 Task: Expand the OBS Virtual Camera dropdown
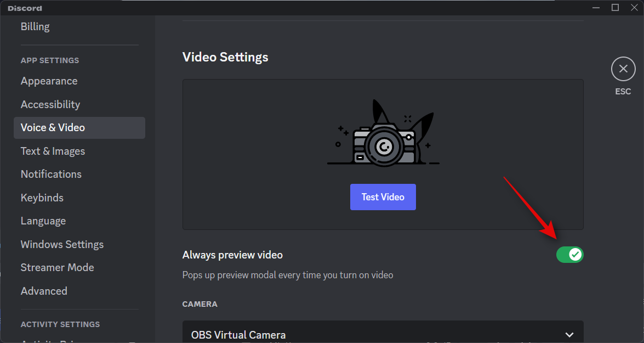click(x=383, y=334)
